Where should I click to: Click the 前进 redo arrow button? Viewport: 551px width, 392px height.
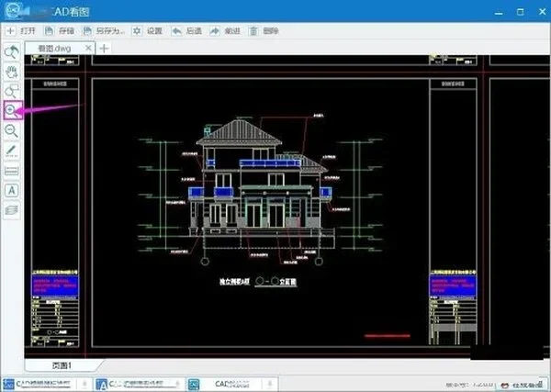pos(225,31)
